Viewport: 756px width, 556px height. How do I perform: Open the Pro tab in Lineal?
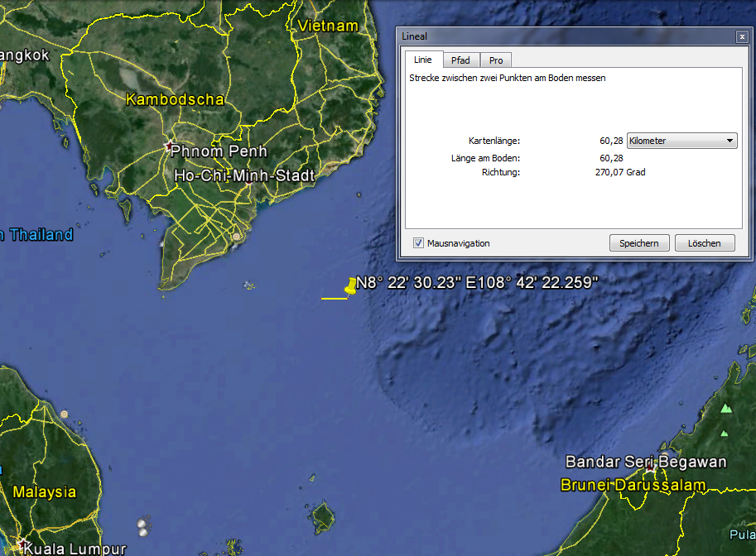[x=495, y=60]
